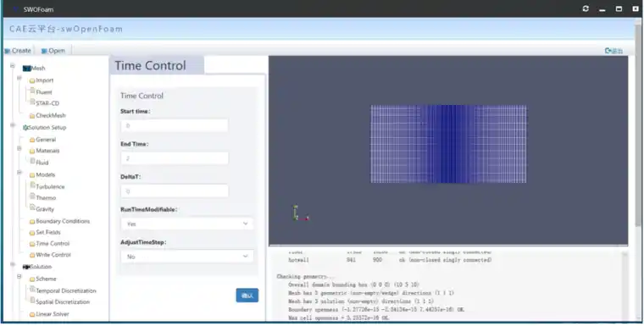Viewport: 644px width, 326px height.
Task: Click the Mesh node icon in the tree
Action: 27,69
